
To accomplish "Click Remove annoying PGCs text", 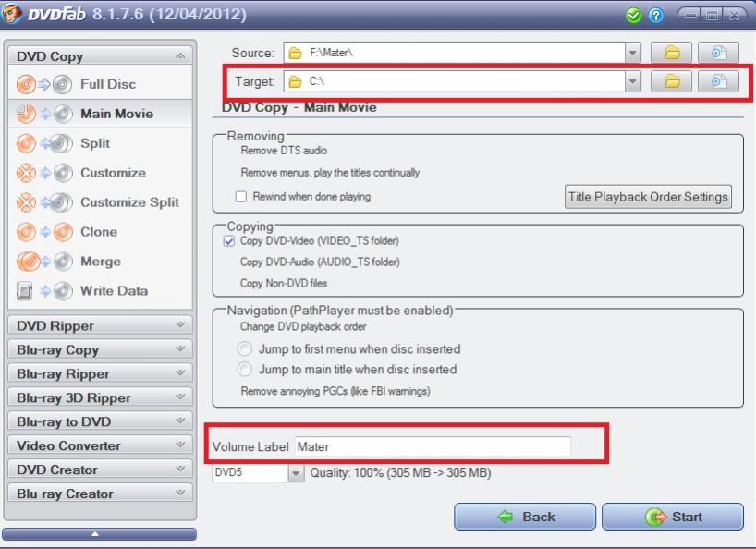I will 335,391.
